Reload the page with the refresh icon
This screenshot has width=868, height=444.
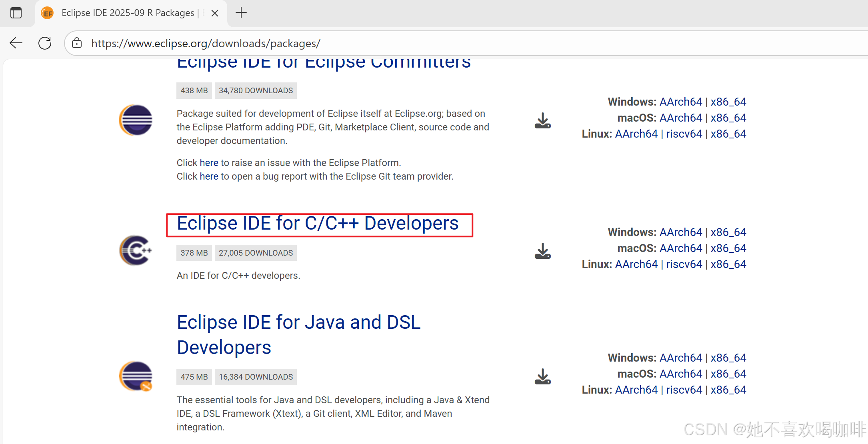click(45, 43)
